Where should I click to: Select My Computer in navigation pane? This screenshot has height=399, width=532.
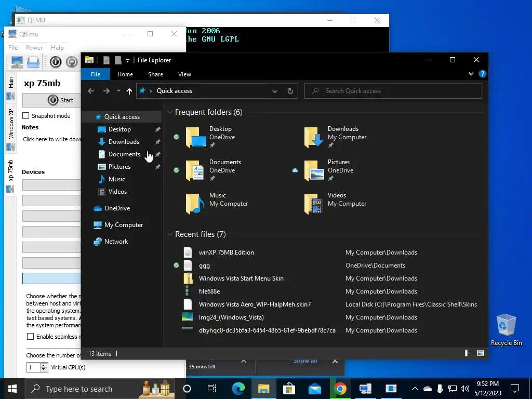coord(124,224)
